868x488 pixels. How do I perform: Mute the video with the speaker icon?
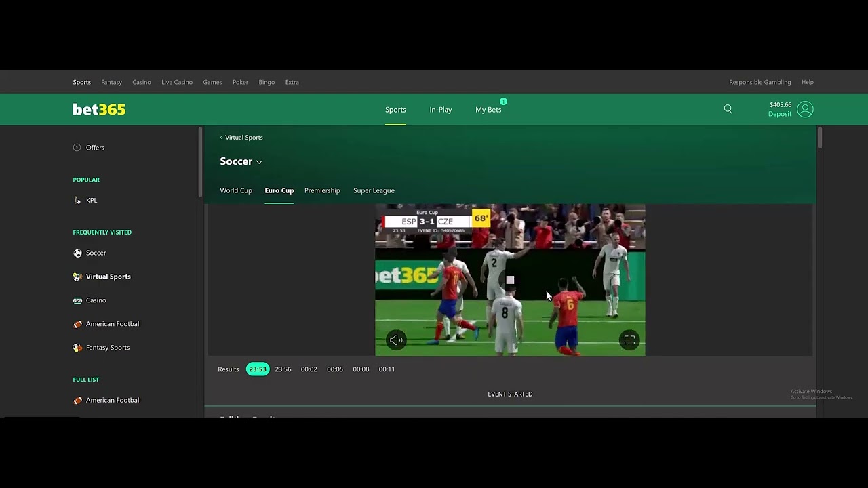[x=396, y=340]
